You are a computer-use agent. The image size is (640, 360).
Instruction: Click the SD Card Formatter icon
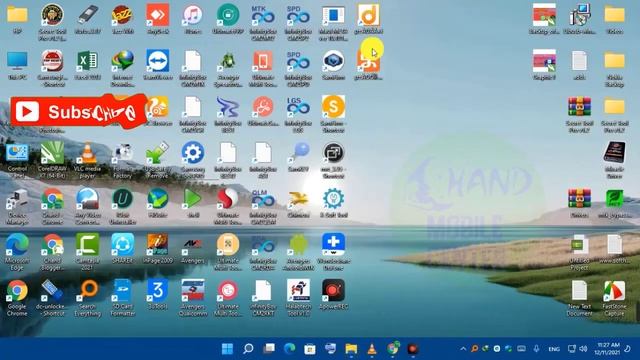tap(122, 298)
